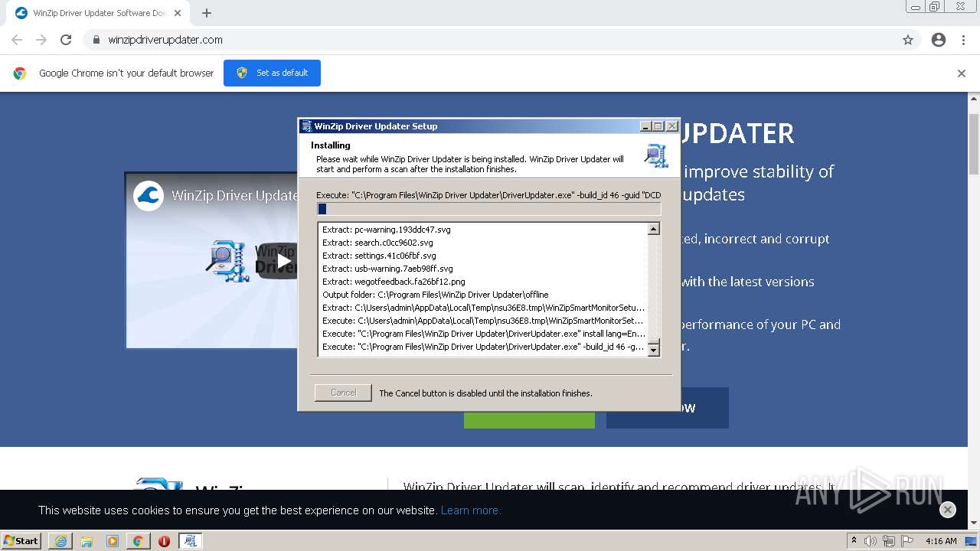
Task: Open Windows Explorer from the taskbar
Action: click(x=87, y=541)
